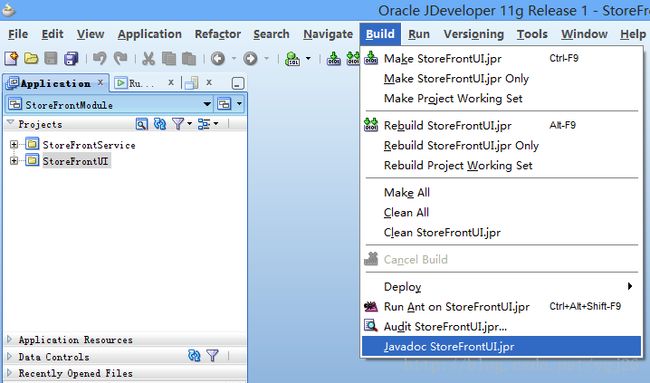Screen dimensions: 650x383
Task: Open the View menu
Action: [90, 34]
